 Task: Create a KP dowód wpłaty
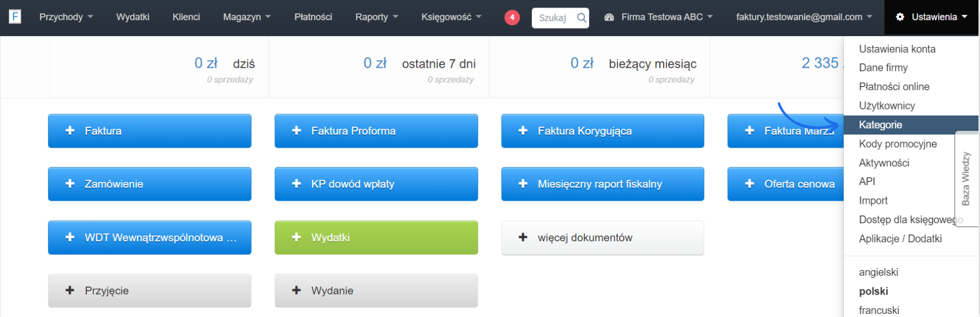pos(376,184)
